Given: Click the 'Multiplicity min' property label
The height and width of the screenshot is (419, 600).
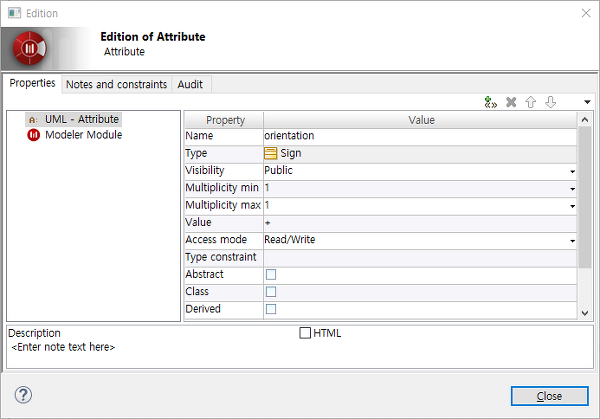Looking at the screenshot, I should [222, 187].
